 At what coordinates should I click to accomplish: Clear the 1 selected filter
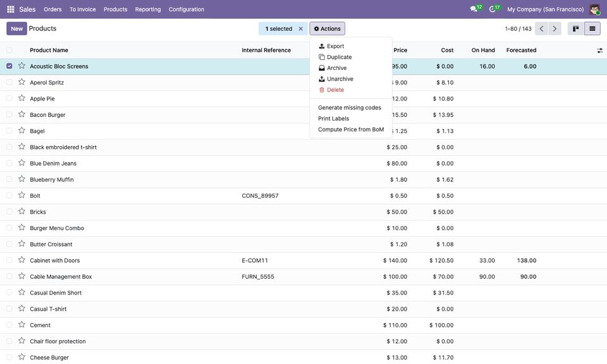[300, 28]
